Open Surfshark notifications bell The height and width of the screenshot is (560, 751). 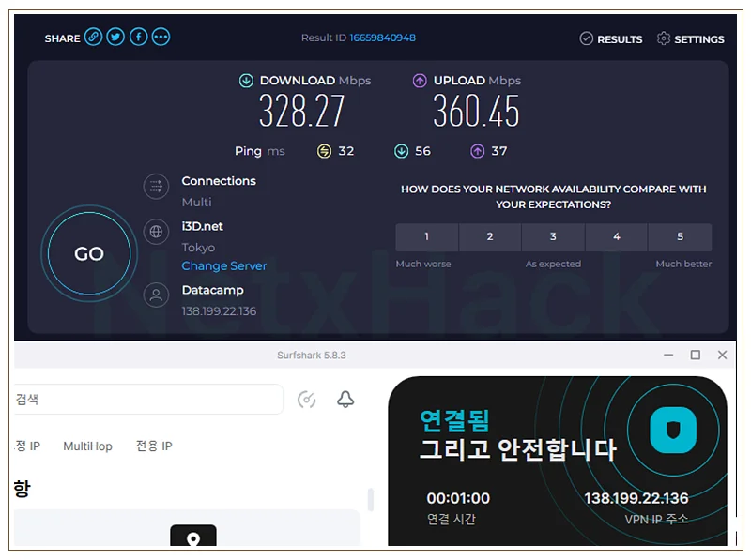pyautogui.click(x=345, y=400)
